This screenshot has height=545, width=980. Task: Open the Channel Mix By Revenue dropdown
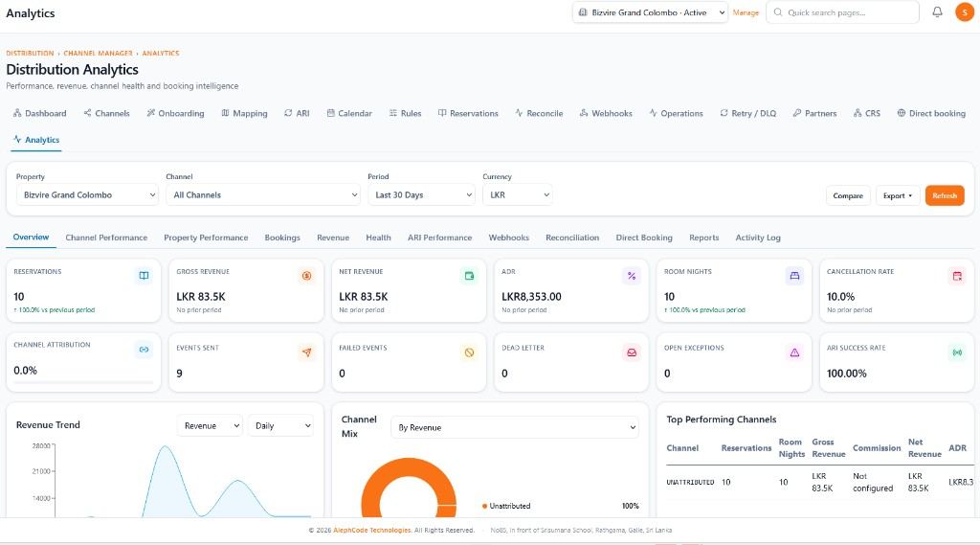tap(515, 427)
